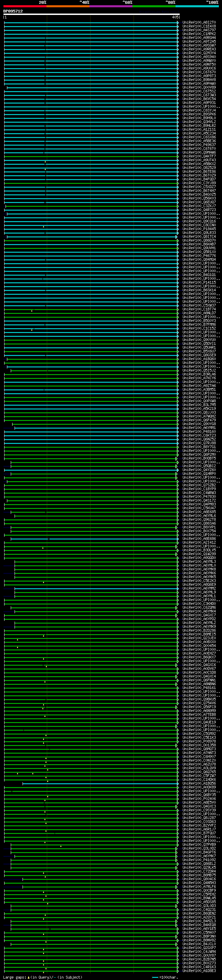This screenshot has height=980, width=222.
Task: Select hit UniRef100_A6YMM1
Action: (x=199, y=428)
